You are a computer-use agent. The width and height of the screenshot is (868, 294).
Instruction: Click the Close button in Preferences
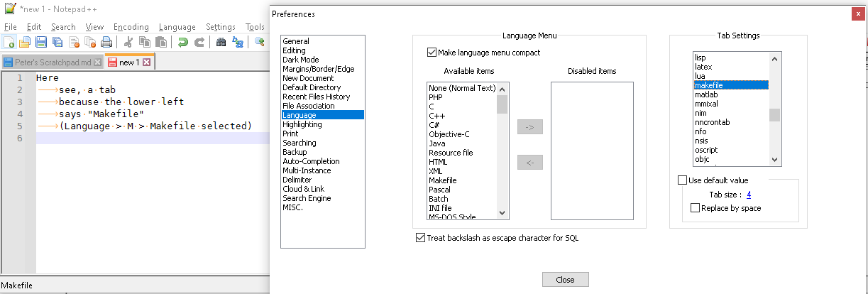[x=565, y=280]
